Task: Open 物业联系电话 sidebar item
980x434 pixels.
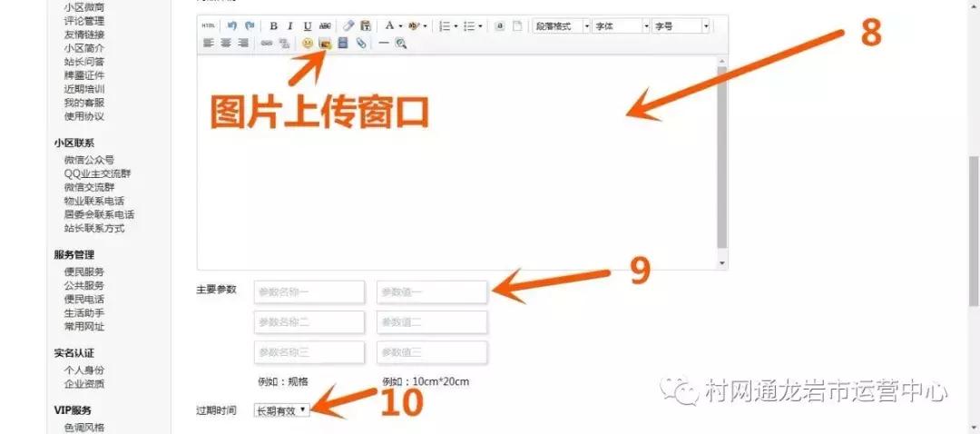Action: pos(94,202)
